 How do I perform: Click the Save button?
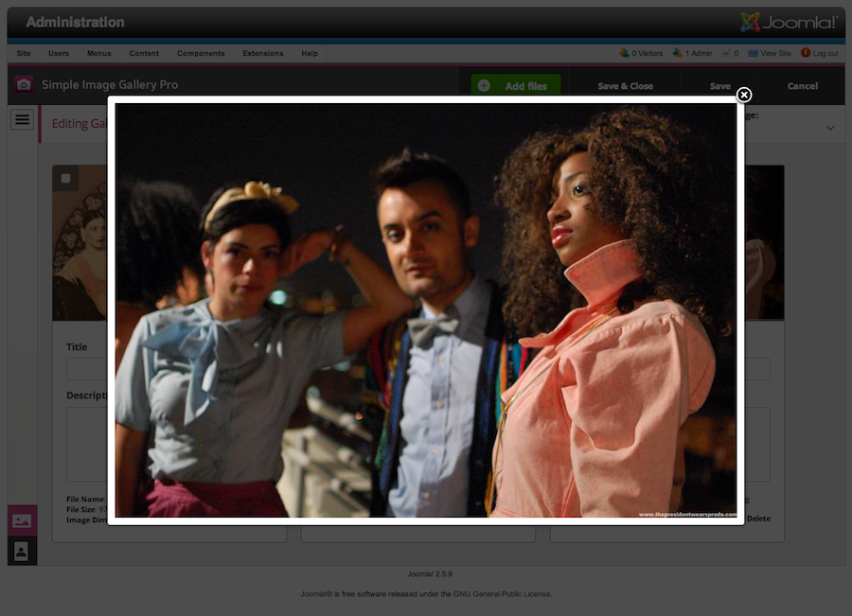pyautogui.click(x=720, y=86)
